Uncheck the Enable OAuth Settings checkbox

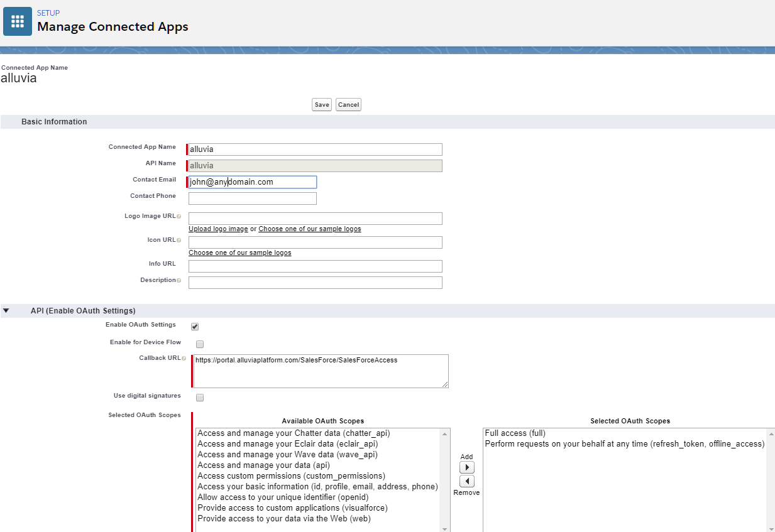click(x=195, y=327)
